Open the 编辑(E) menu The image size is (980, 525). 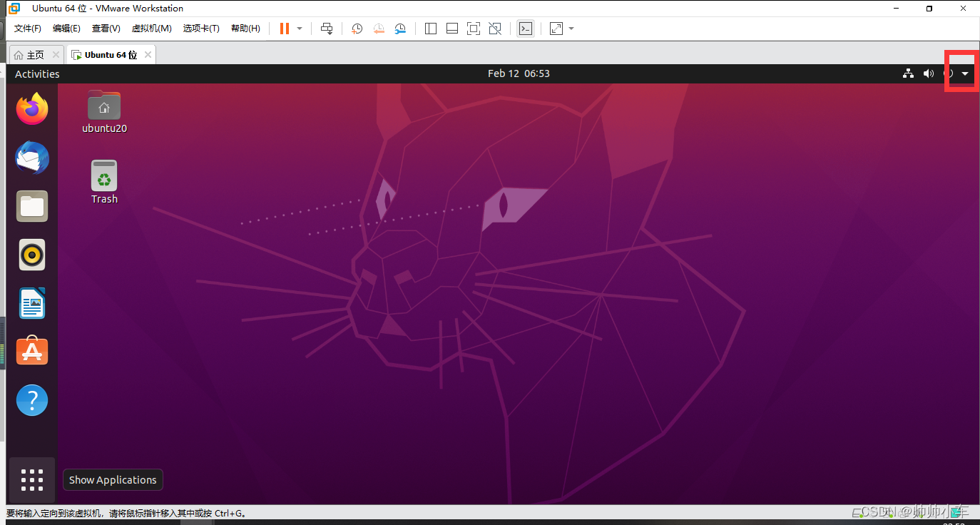click(66, 29)
